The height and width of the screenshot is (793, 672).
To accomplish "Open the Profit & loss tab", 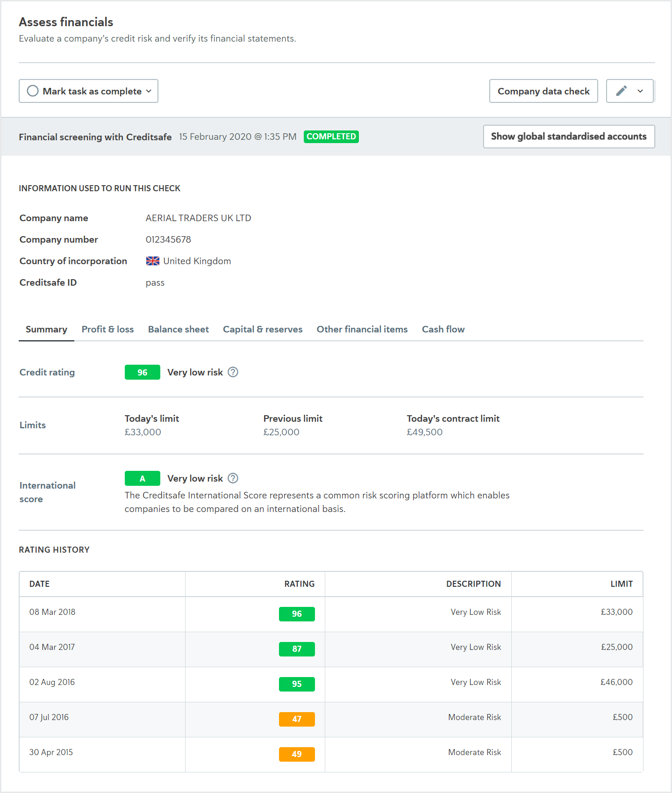I will (107, 329).
